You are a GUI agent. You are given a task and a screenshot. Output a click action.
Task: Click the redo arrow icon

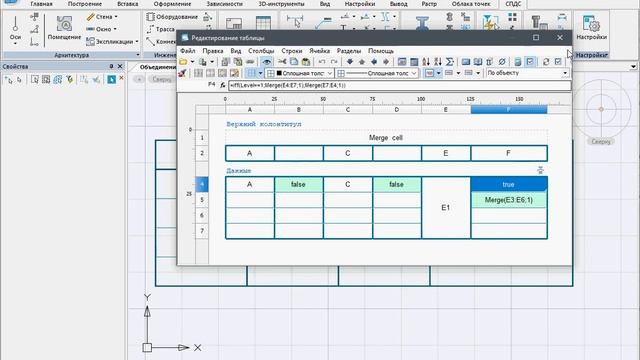coord(334,62)
